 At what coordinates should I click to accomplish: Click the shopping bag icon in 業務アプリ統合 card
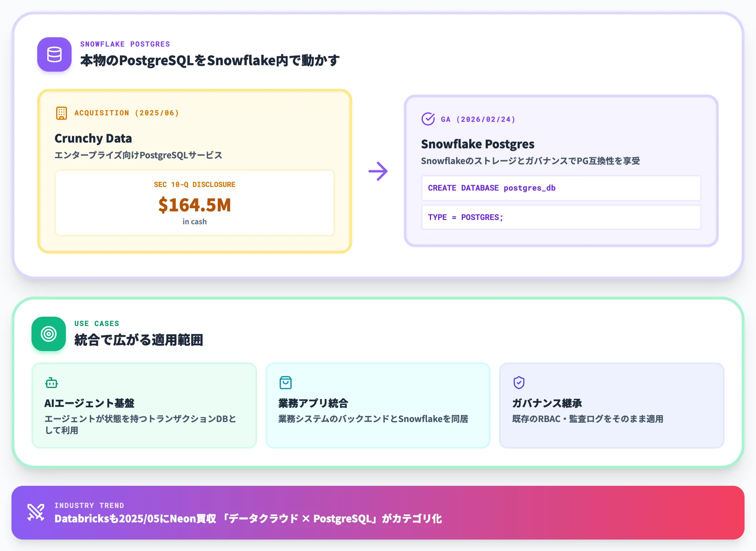[286, 383]
